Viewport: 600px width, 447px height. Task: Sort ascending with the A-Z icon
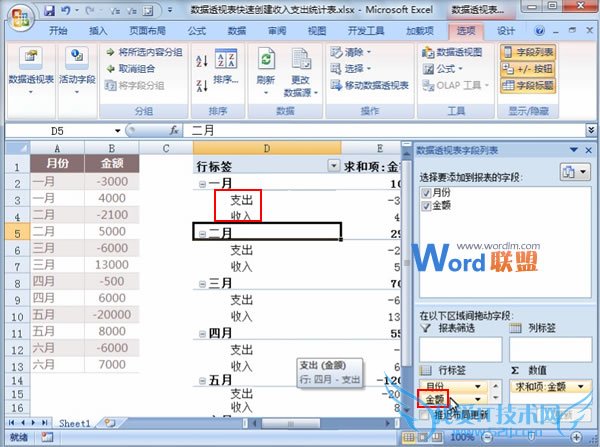point(202,60)
